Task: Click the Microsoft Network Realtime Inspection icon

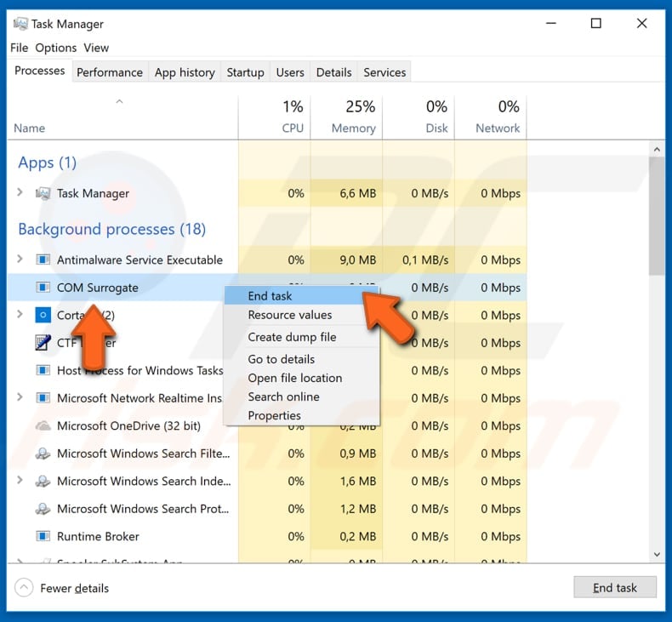Action: tap(43, 398)
